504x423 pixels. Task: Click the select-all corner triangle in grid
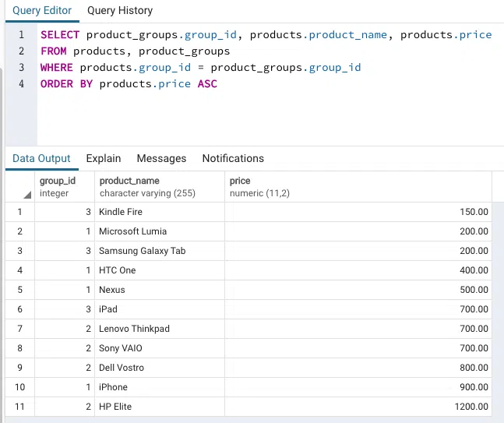[x=27, y=195]
